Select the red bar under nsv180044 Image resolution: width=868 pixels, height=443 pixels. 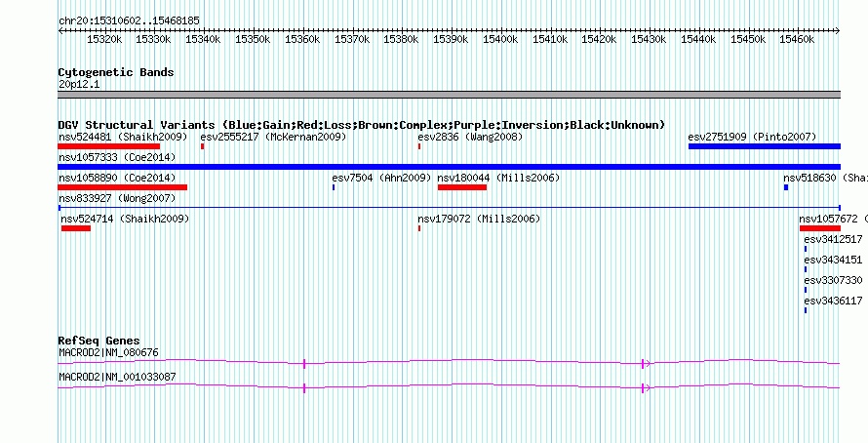point(462,187)
